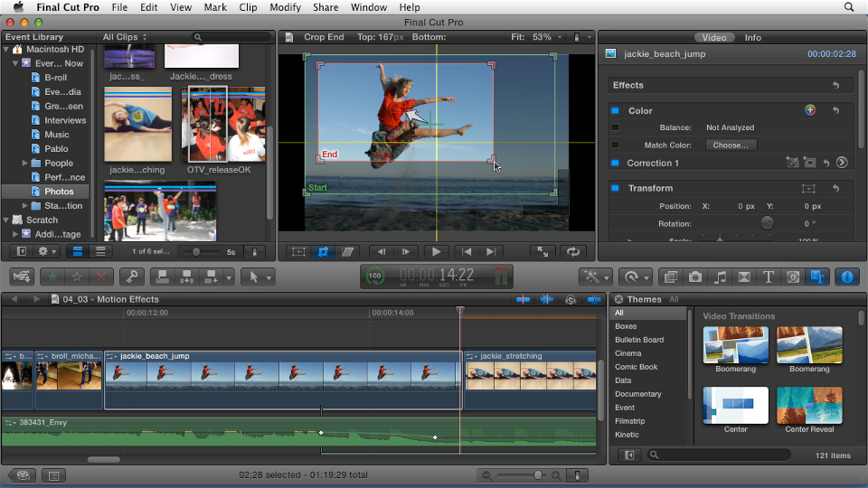Switch to the Info inspector tab
This screenshot has width=868, height=488.
(752, 37)
